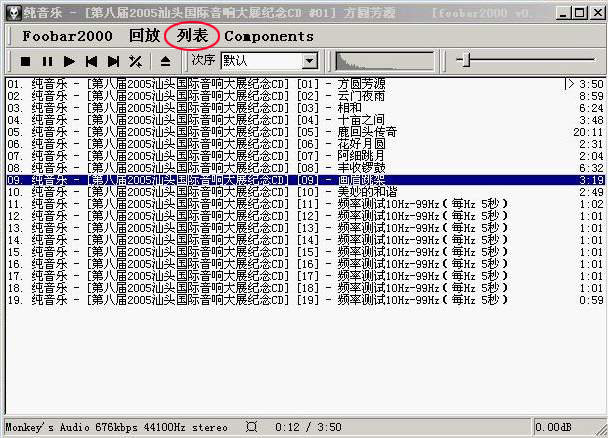
Task: Pause the current track
Action: [x=47, y=61]
